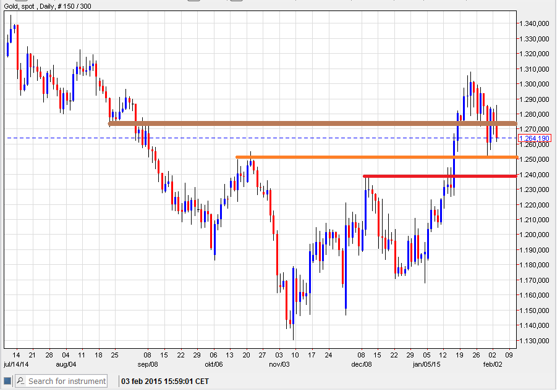Click the aug/04 date axis label
Viewport: 560px width, 392px height.
66,364
